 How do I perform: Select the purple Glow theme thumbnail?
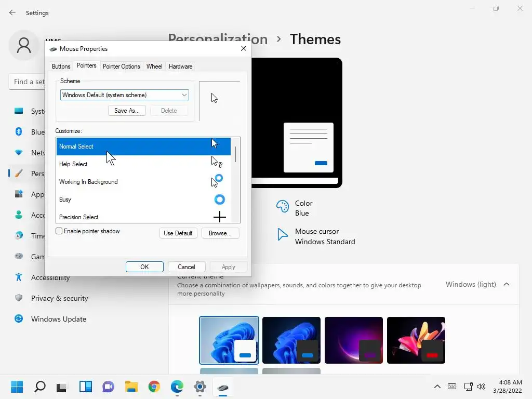[354, 340]
